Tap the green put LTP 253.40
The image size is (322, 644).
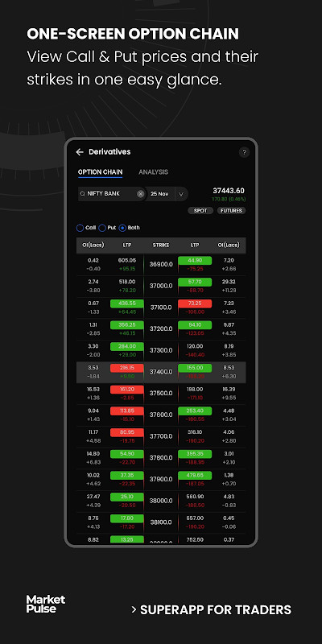(x=195, y=411)
